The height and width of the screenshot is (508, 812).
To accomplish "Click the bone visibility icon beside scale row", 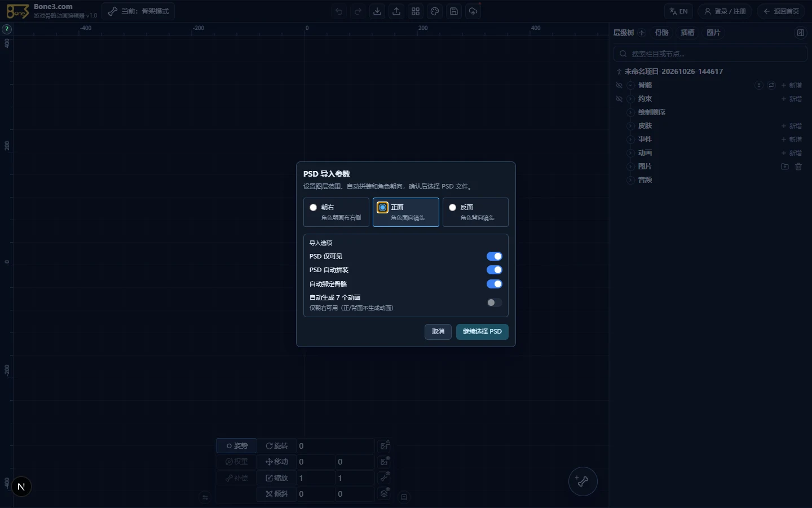I will 385,478.
